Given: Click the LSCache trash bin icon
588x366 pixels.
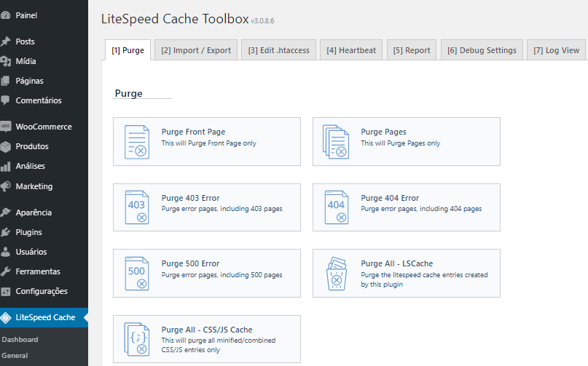Looking at the screenshot, I should [x=336, y=273].
